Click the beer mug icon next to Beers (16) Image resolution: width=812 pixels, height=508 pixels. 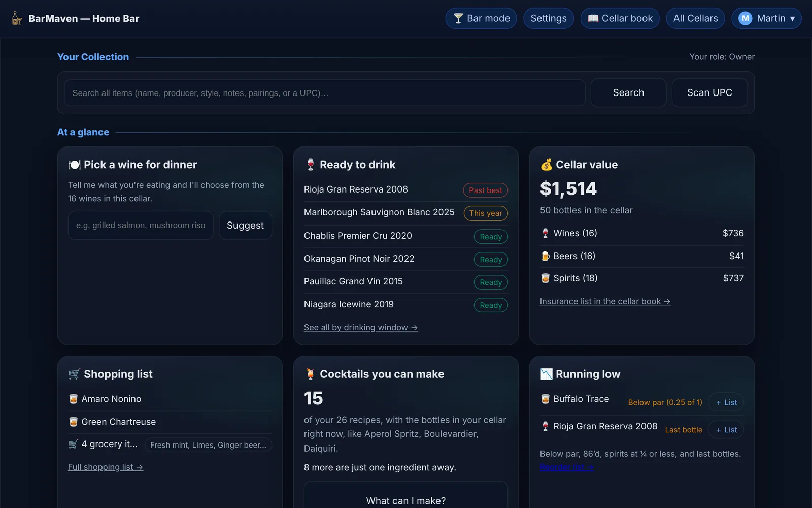pyautogui.click(x=545, y=256)
